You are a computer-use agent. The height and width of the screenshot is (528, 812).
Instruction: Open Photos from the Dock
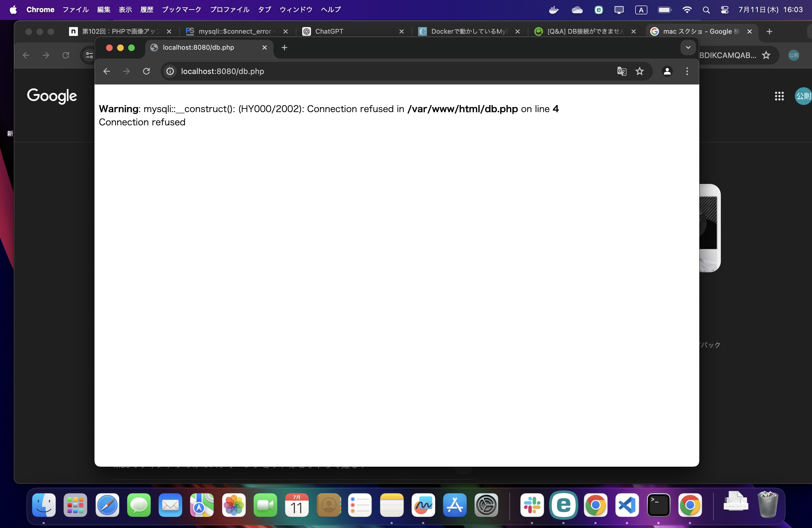(x=234, y=505)
